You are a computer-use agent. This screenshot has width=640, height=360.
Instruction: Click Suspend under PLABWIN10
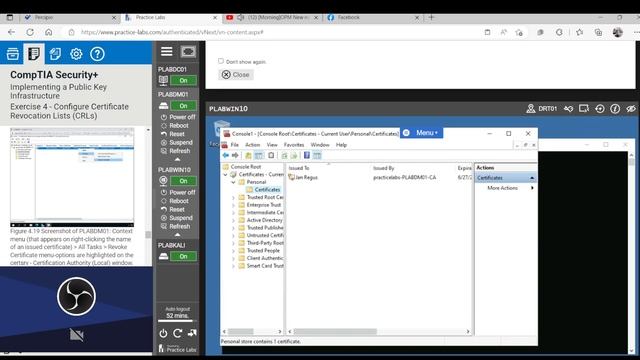point(177,218)
